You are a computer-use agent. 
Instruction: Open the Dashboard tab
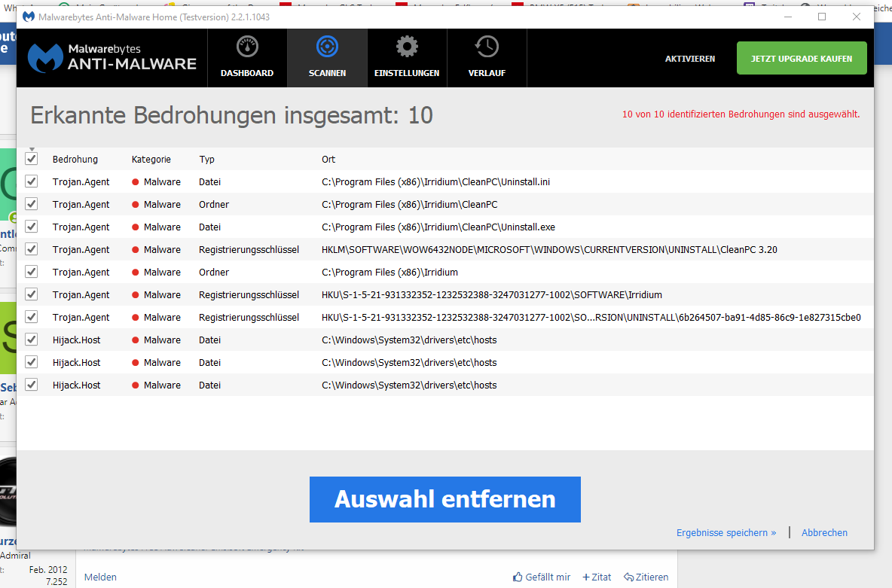point(247,58)
